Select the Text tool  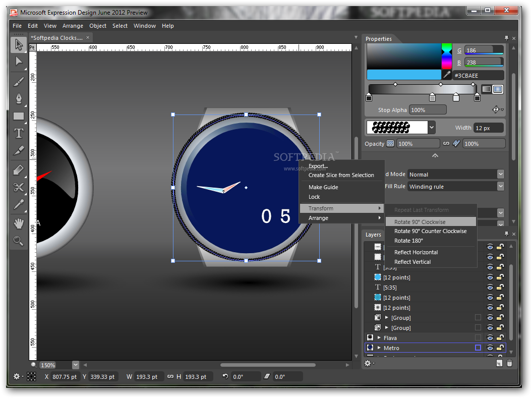point(19,133)
